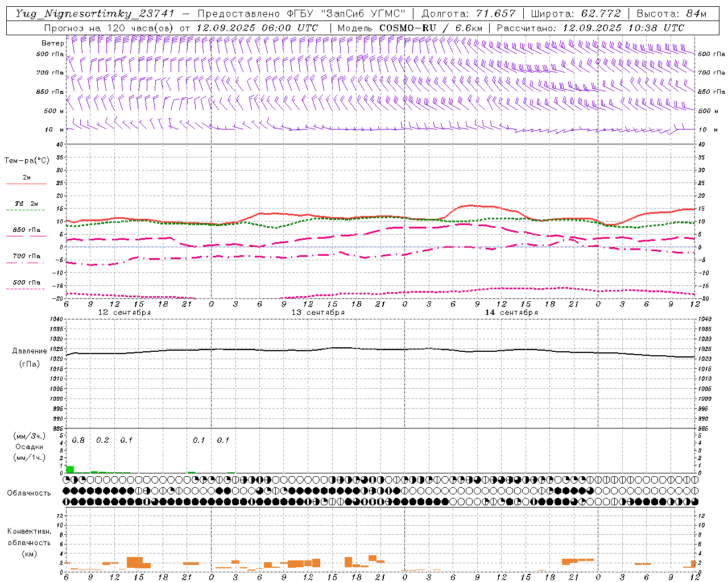Viewport: 728px width, 582px height.
Task: Click the Модель COSMO-RU / 6.6км label
Action: (410, 28)
